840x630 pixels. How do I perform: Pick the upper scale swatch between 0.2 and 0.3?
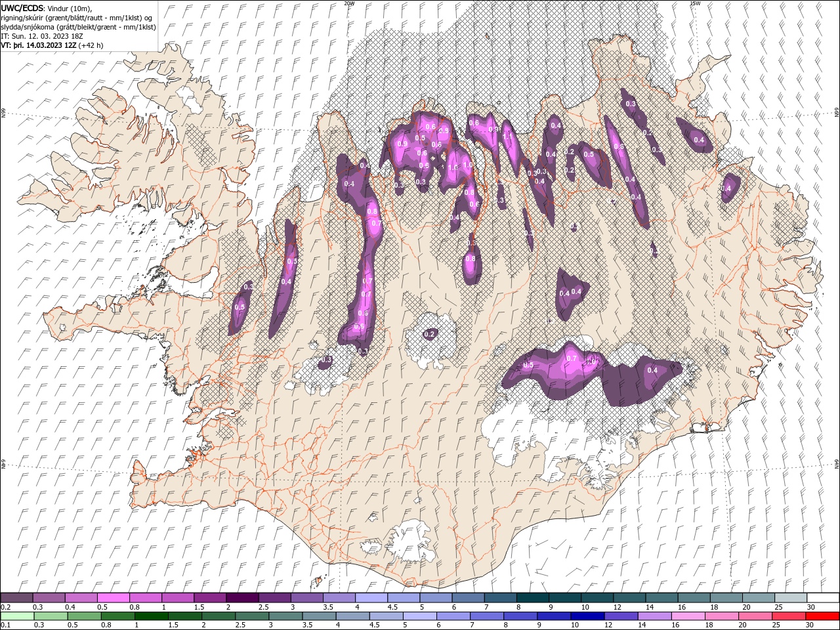pos(17,598)
